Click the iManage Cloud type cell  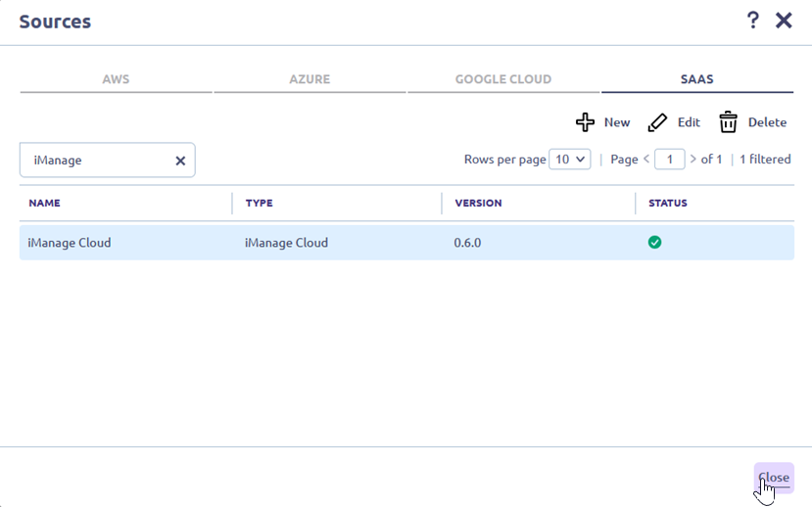(x=286, y=243)
